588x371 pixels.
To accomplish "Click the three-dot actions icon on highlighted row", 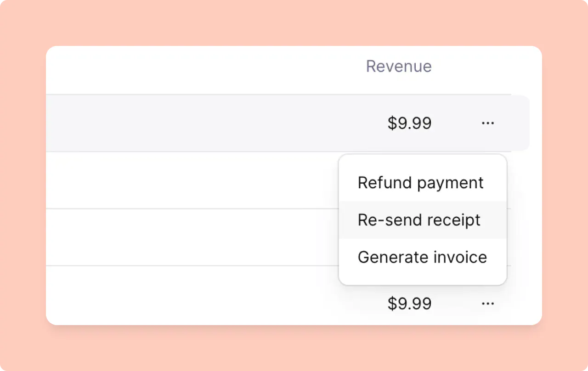I will 488,123.
